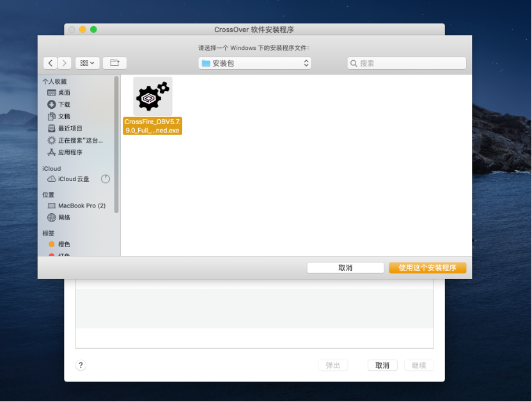Click the iCloud cloud icon

coord(52,179)
